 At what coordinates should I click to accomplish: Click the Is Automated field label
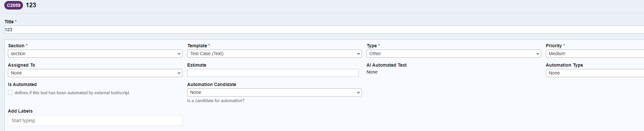[22, 84]
